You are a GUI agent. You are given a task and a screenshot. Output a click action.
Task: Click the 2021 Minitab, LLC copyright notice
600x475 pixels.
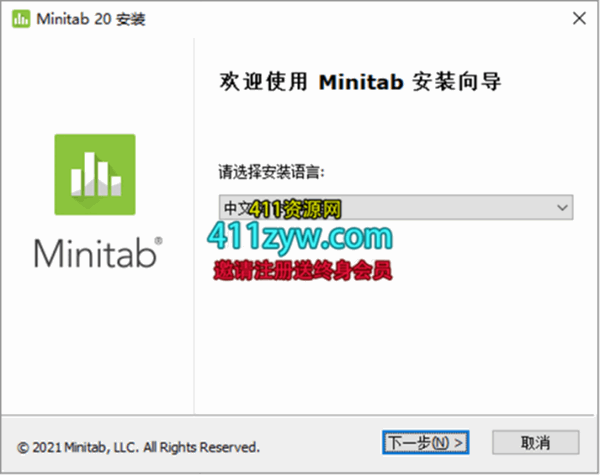click(x=139, y=447)
